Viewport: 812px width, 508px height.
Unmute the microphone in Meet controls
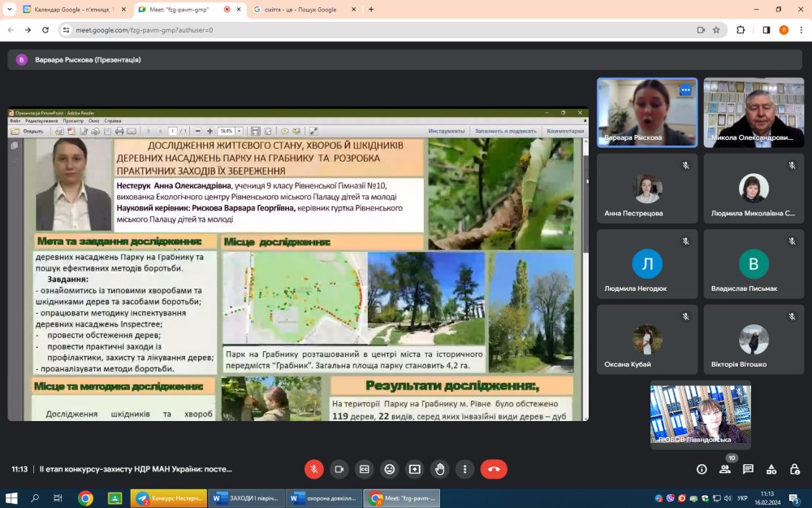(x=313, y=469)
